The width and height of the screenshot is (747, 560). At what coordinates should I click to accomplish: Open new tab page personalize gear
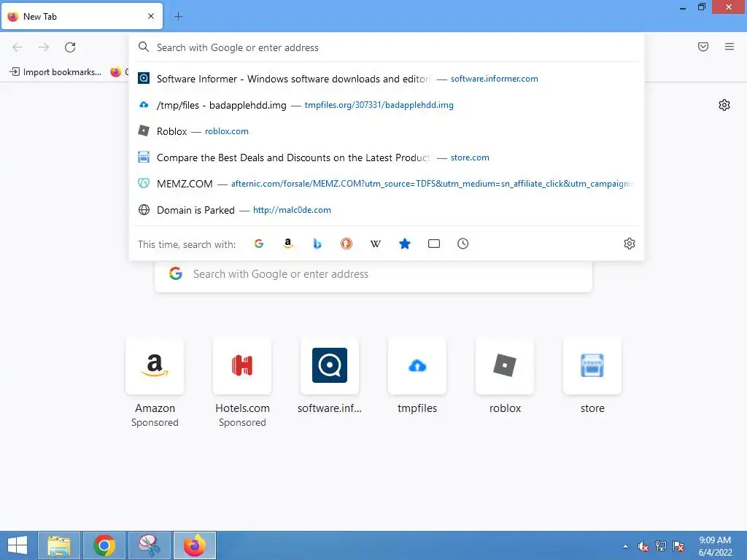(724, 105)
